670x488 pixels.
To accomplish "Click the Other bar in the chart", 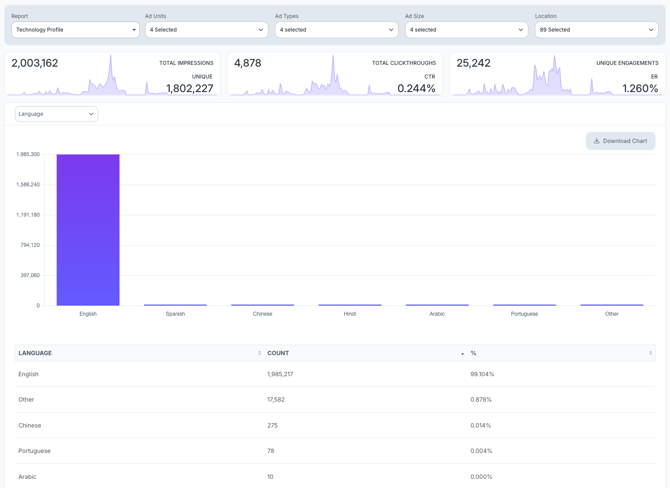I will 611,304.
